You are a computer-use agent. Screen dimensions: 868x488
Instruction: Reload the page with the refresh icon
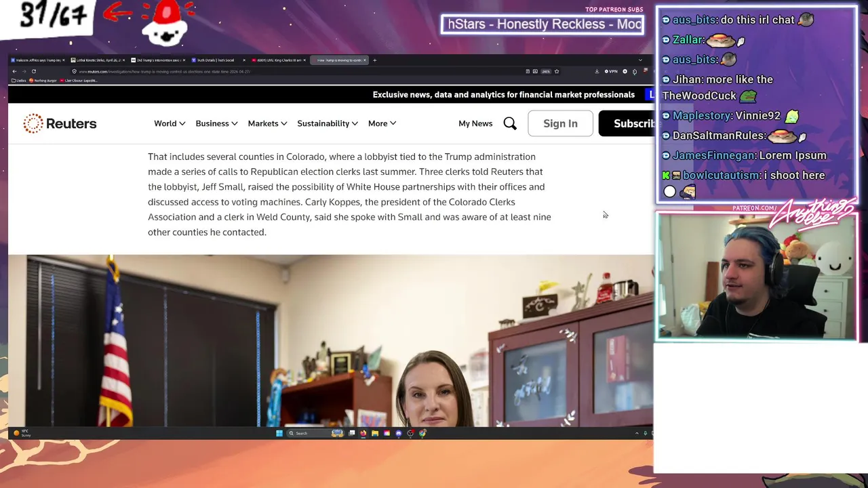33,71
